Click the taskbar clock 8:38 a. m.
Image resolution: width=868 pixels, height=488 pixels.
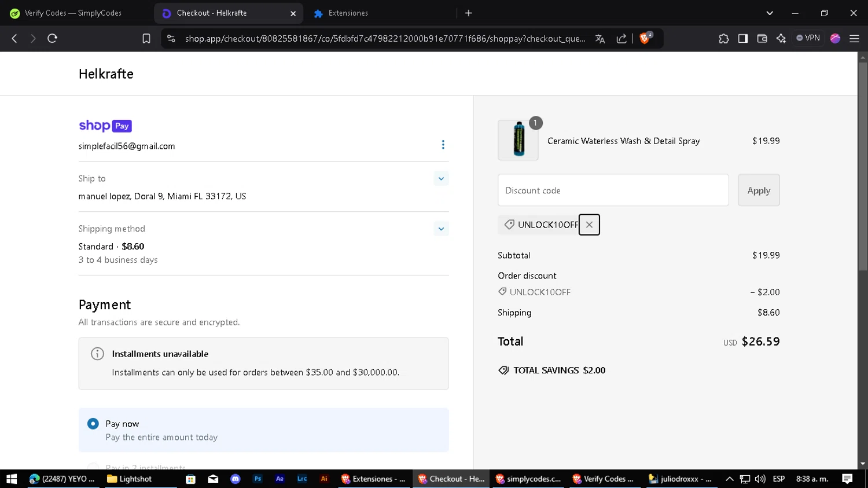click(812, 479)
